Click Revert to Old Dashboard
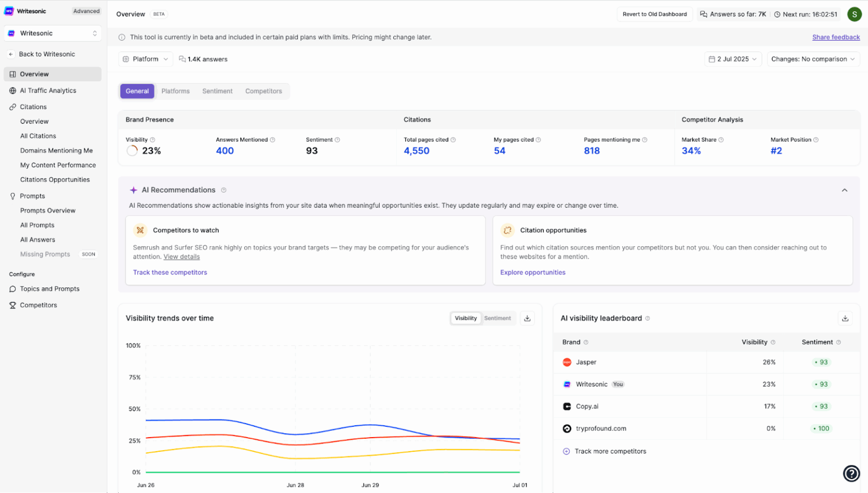Image resolution: width=868 pixels, height=493 pixels. pyautogui.click(x=654, y=14)
